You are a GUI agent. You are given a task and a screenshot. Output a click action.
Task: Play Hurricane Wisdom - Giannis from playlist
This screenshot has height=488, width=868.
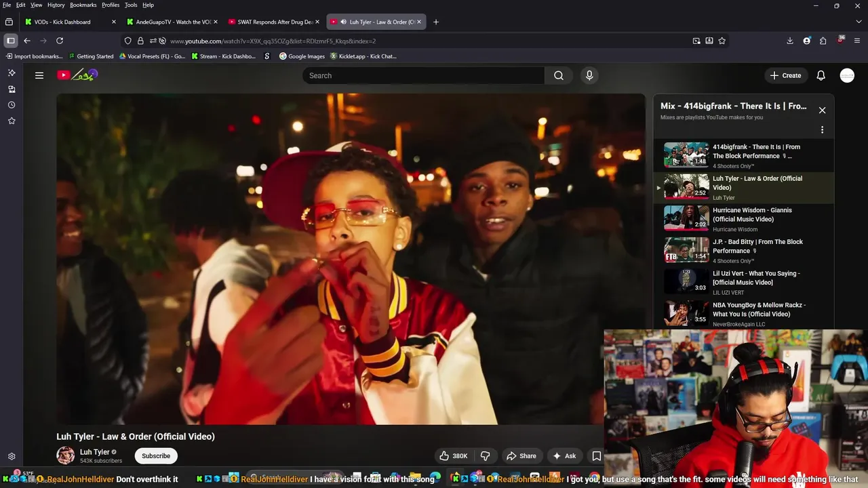(x=744, y=219)
